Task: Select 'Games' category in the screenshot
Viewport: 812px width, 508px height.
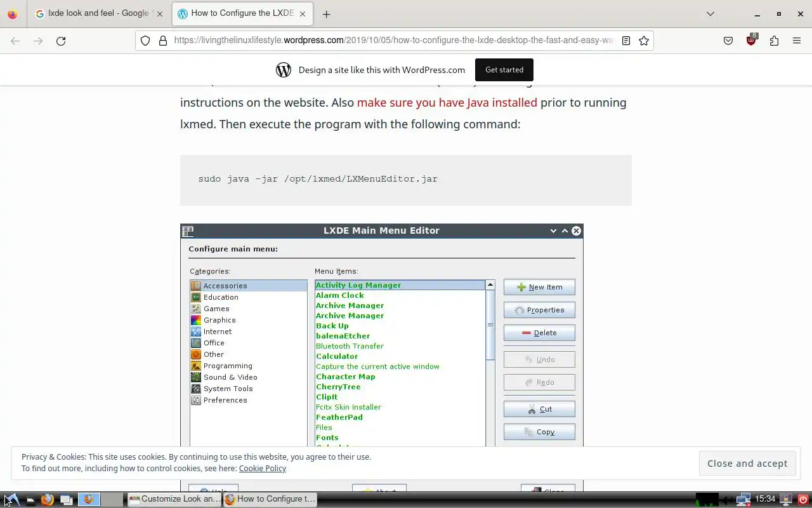Action: [x=249, y=309]
